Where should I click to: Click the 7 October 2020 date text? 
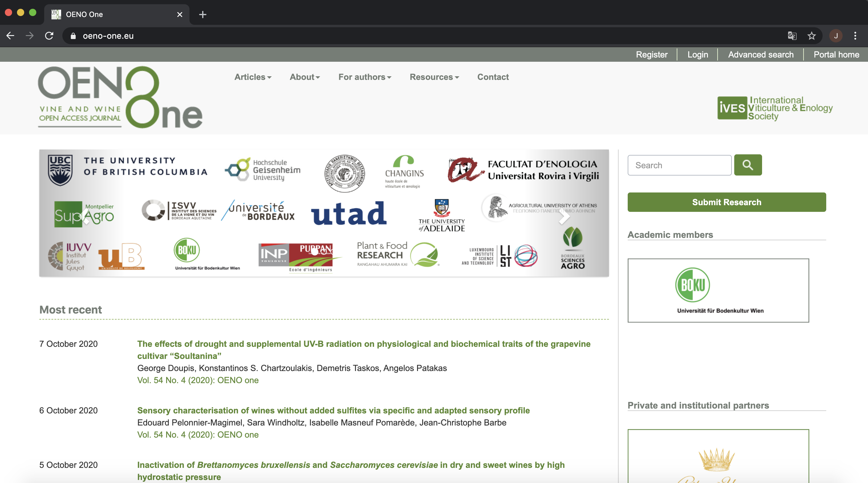pos(68,344)
